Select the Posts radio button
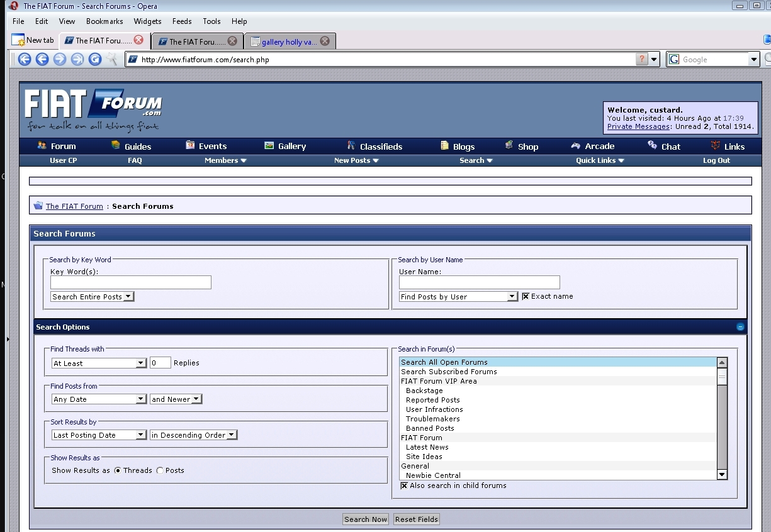 tap(160, 470)
